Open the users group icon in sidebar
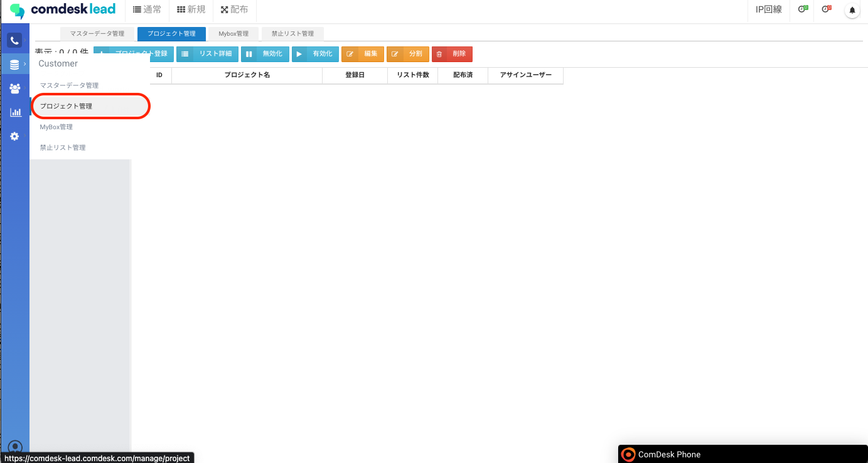Viewport: 868px width, 463px height. [x=14, y=88]
